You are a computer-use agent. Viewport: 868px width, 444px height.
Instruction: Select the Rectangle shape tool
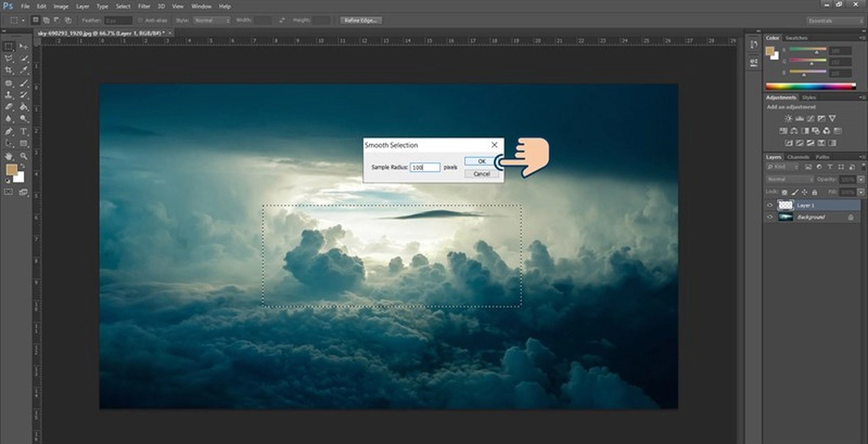click(x=23, y=143)
